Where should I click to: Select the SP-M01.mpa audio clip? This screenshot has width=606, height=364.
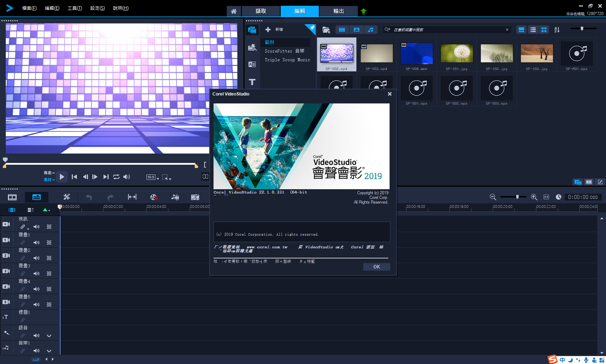(x=576, y=54)
